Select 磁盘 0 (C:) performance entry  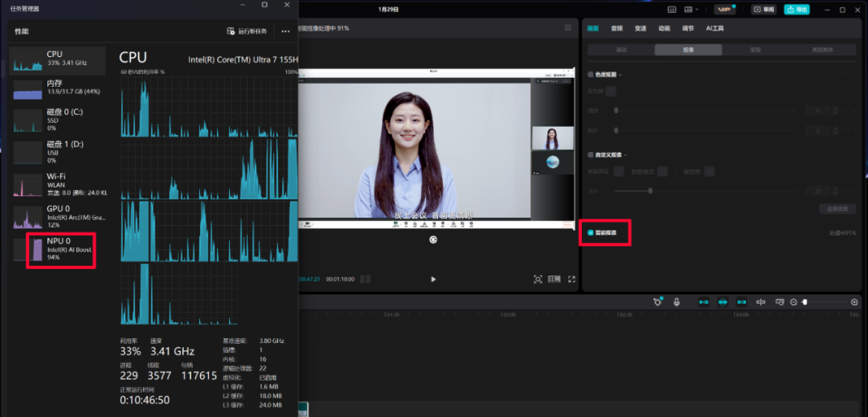[x=58, y=120]
